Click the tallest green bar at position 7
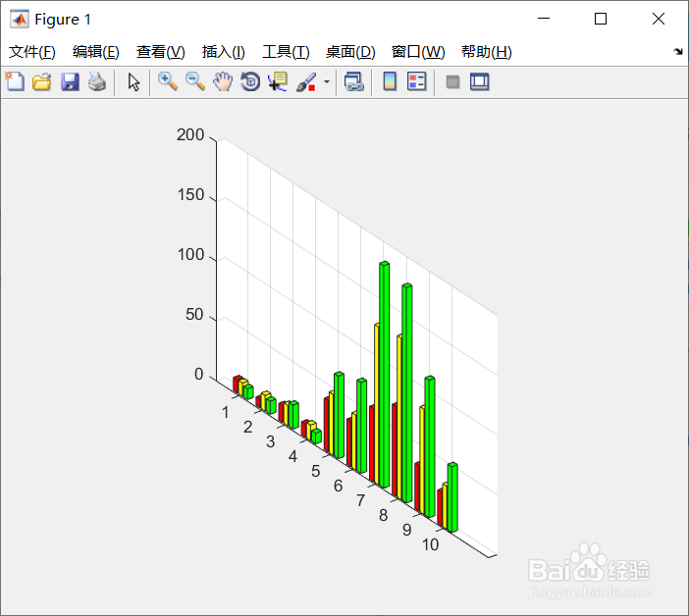689x616 pixels. 384,375
